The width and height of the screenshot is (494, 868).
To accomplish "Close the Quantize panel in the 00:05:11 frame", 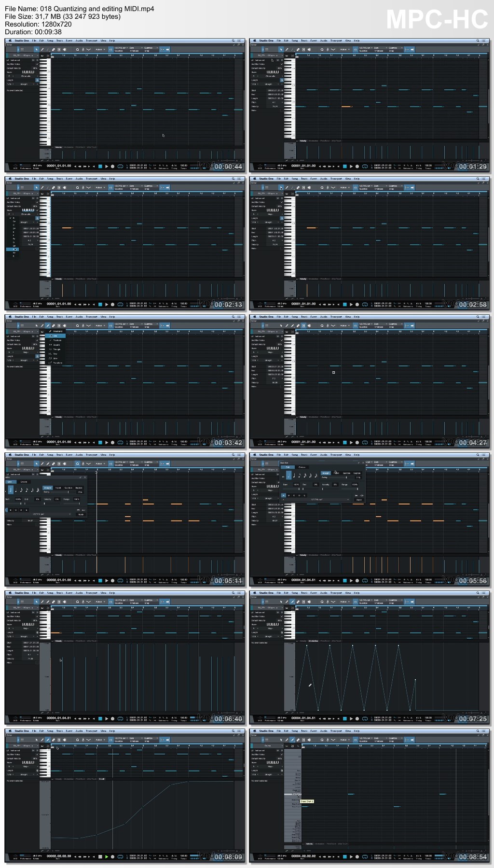I will (x=85, y=477).
